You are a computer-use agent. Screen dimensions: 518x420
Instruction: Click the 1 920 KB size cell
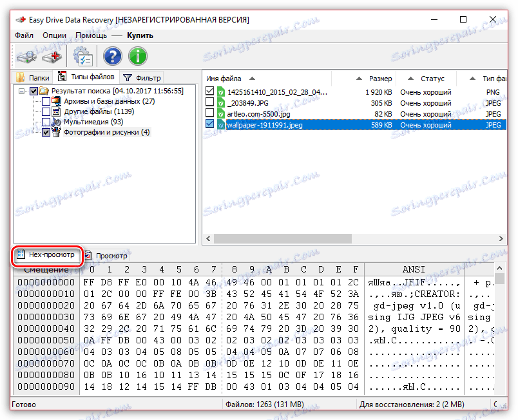tap(379, 92)
